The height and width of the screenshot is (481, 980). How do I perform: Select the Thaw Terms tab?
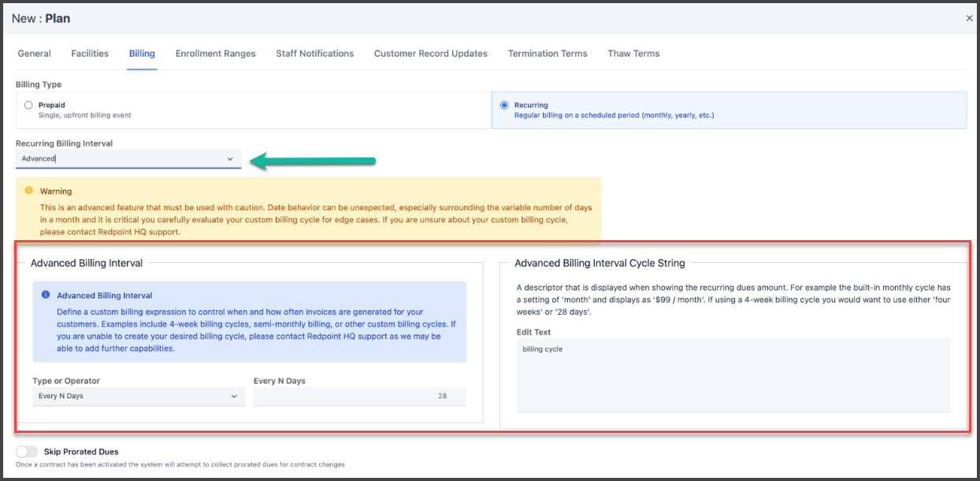pyautogui.click(x=633, y=54)
